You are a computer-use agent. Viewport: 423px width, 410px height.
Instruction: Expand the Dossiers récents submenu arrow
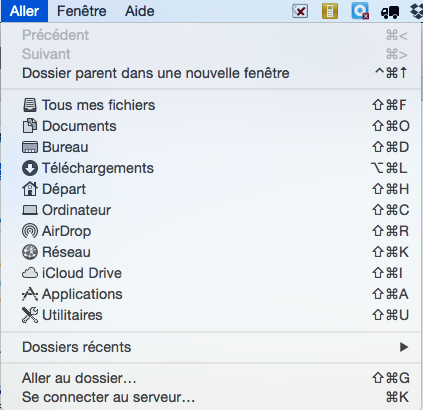pyautogui.click(x=404, y=347)
